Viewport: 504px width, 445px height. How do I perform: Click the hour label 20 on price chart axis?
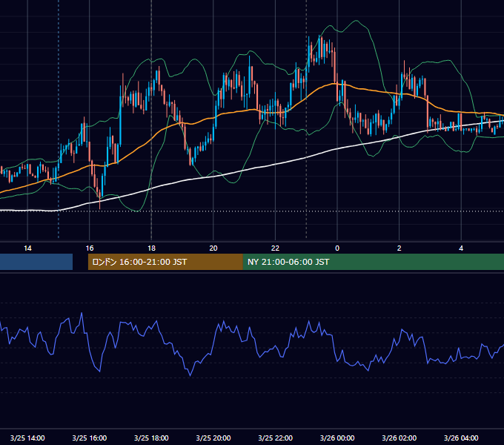point(213,248)
